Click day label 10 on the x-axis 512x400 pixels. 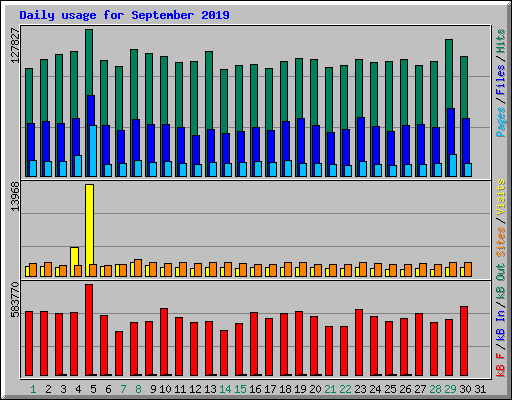coord(165,389)
